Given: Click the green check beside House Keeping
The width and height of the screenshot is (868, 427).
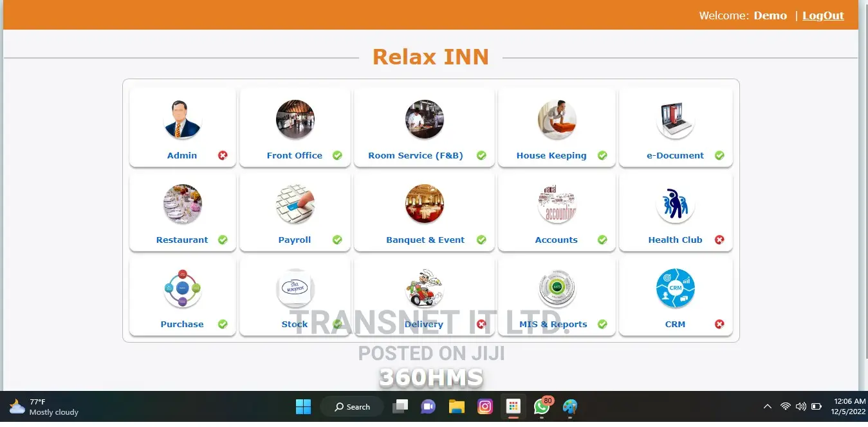Looking at the screenshot, I should point(602,155).
